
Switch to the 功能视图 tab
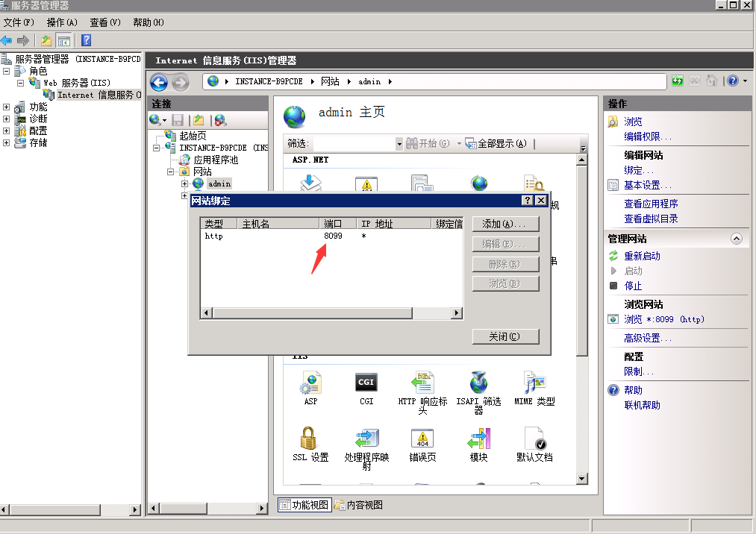point(304,505)
